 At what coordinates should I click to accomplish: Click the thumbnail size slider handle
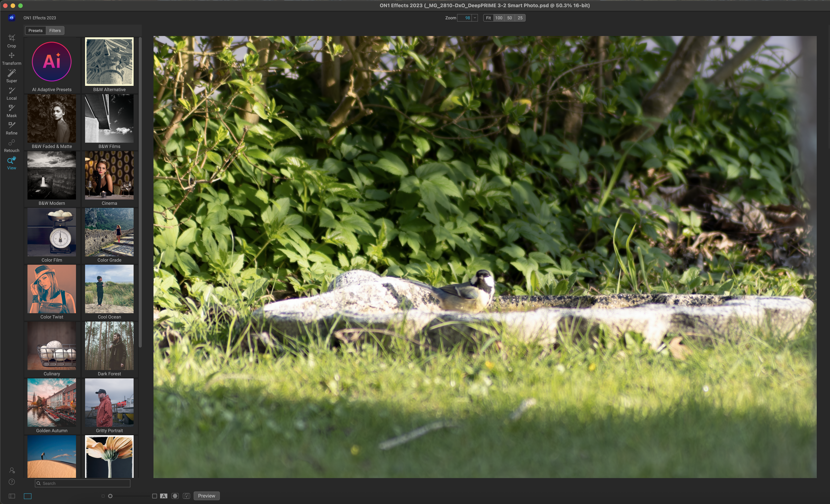110,496
